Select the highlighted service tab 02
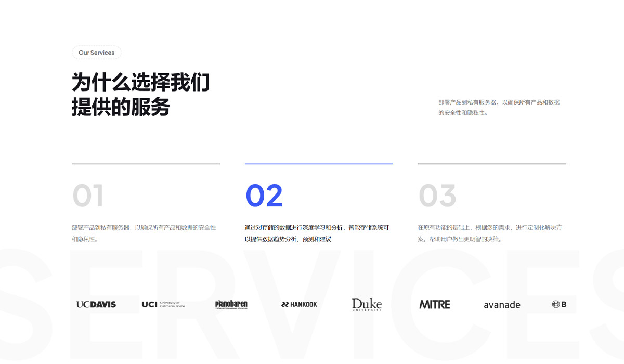The image size is (624, 364). pos(264,196)
